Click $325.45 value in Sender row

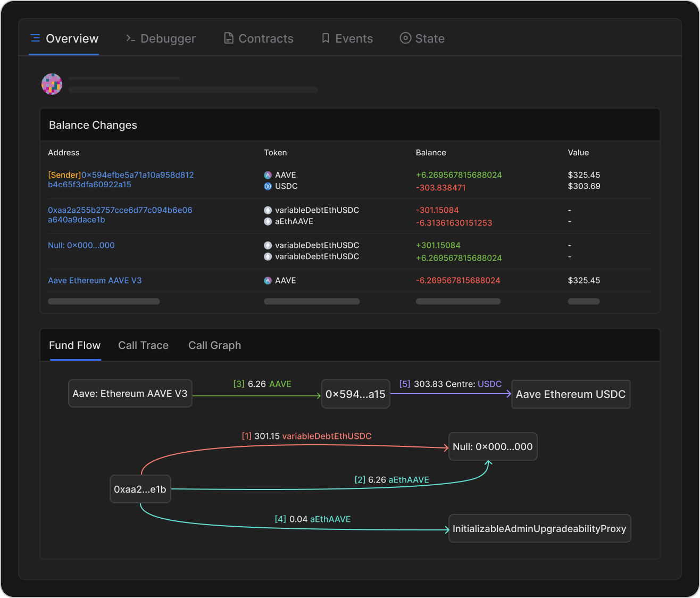click(x=584, y=175)
